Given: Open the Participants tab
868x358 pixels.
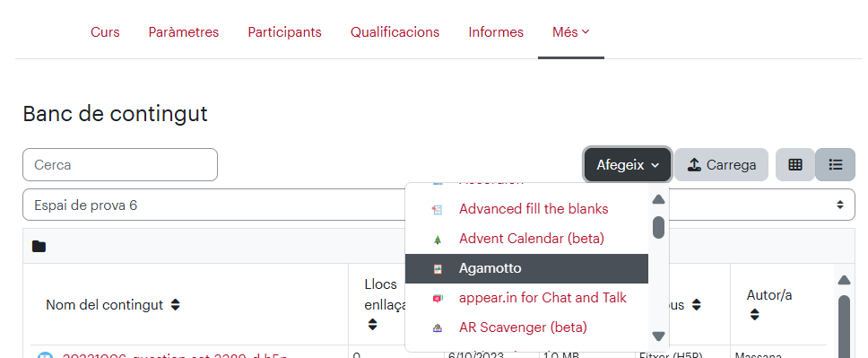Looking at the screenshot, I should coord(284,32).
